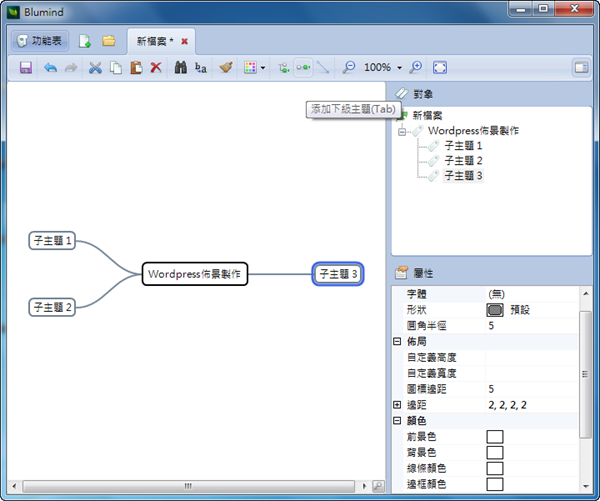Edit the 自定義高度 value field
600x501 pixels.
point(532,357)
